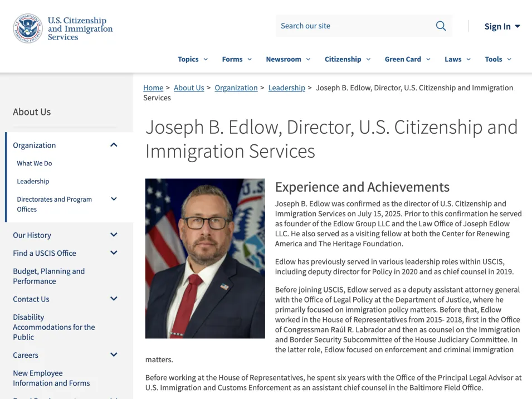Viewport: 532px width, 399px height.
Task: Click the About Us sidebar heading
Action: coord(32,112)
